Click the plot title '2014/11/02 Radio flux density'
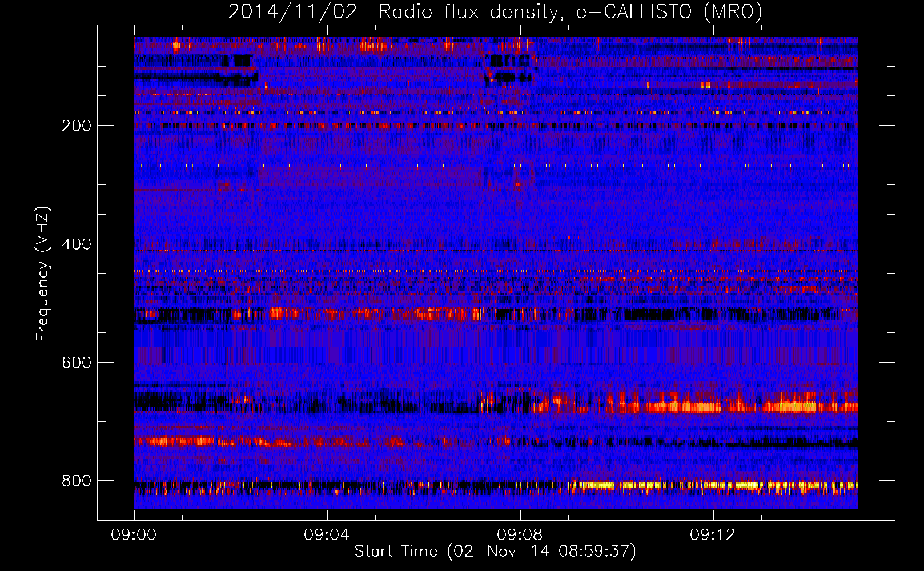Image resolution: width=924 pixels, height=571 pixels. point(495,11)
